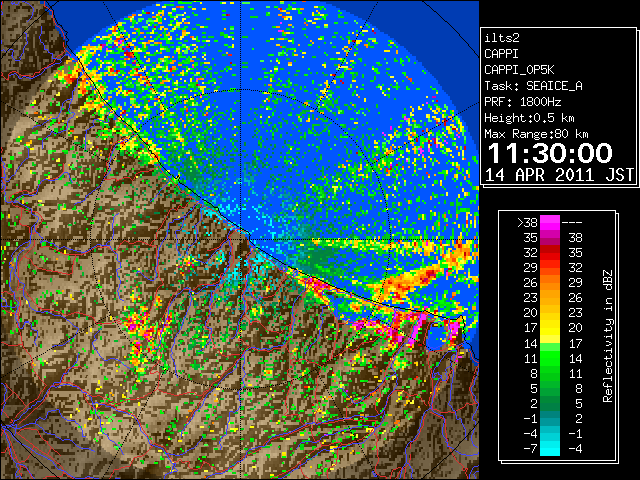Click the 'ilts2' site label
Image resolution: width=640 pixels, height=480 pixels.
[502, 38]
